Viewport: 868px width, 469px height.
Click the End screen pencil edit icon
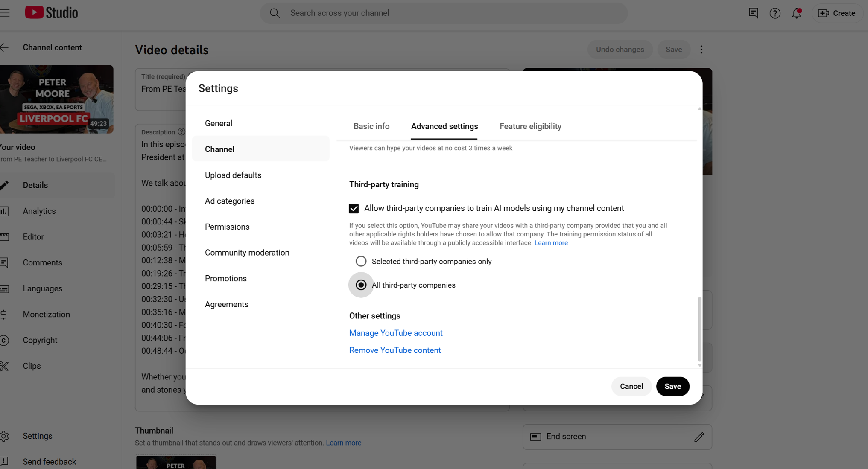click(x=699, y=437)
